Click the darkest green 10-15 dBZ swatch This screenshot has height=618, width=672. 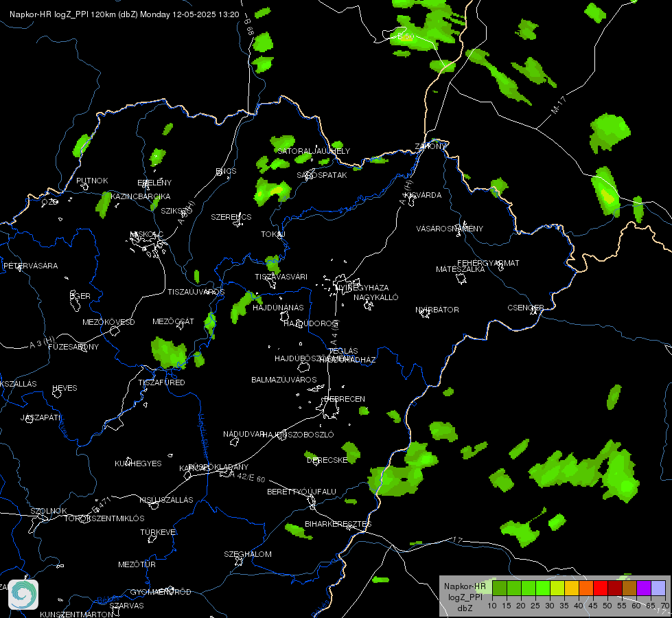tap(500, 588)
